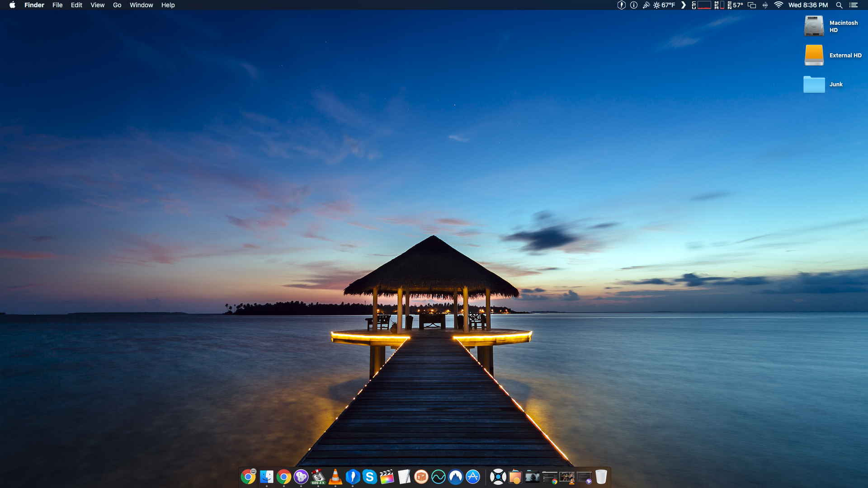Open the Window menu

[x=141, y=5]
